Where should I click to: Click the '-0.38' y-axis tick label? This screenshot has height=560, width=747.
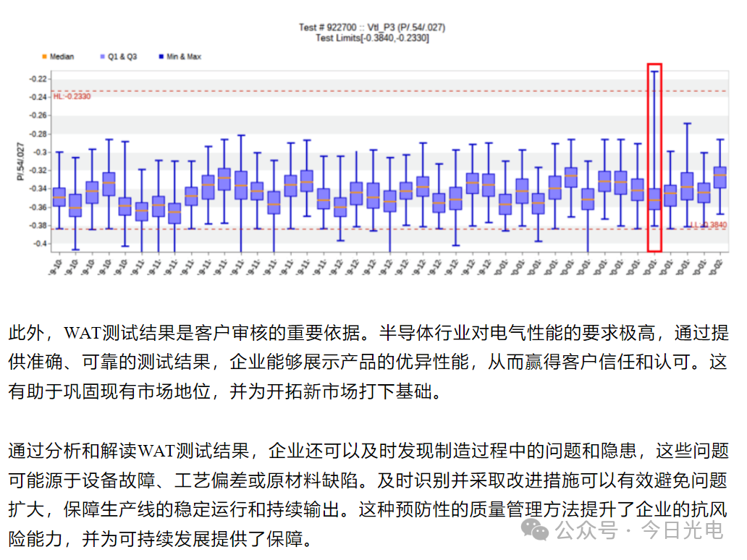point(38,226)
